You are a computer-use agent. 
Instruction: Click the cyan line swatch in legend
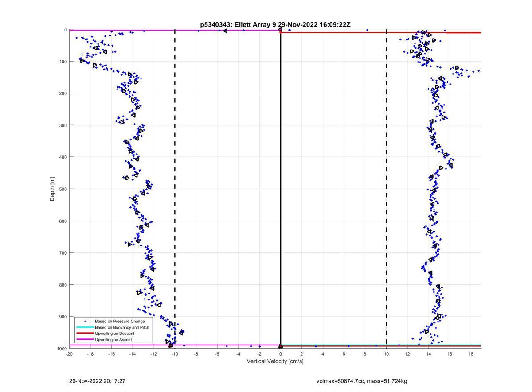click(x=85, y=327)
